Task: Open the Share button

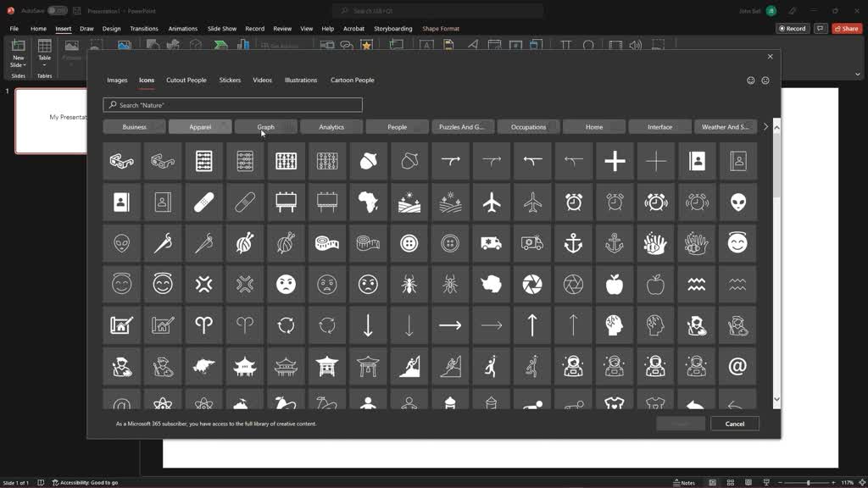Action: coord(847,29)
